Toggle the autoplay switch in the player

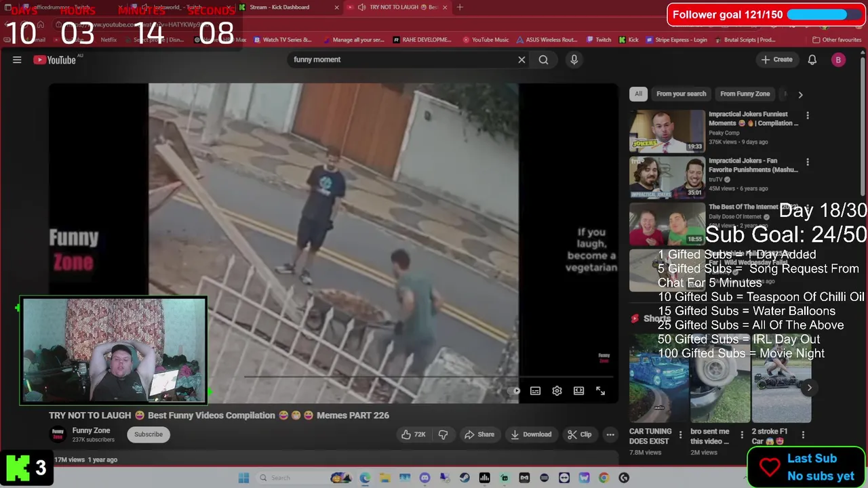[515, 391]
